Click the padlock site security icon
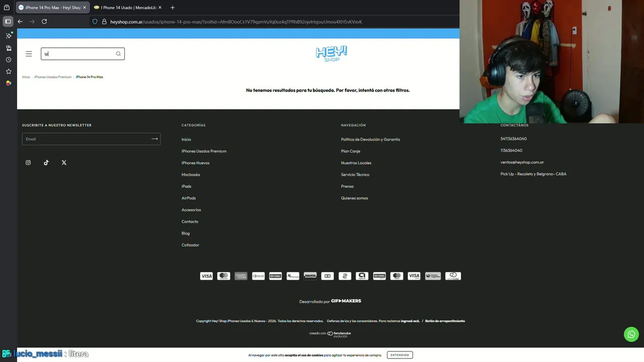The width and height of the screenshot is (644, 362). click(x=104, y=22)
